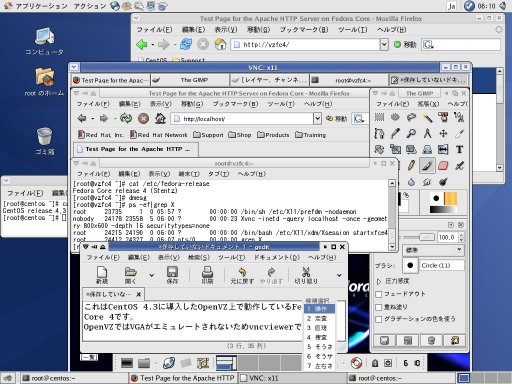The width and height of the screenshot is (512, 384).
Task: Select the Magnify tool in GIMP toolbox
Action: [x=411, y=133]
